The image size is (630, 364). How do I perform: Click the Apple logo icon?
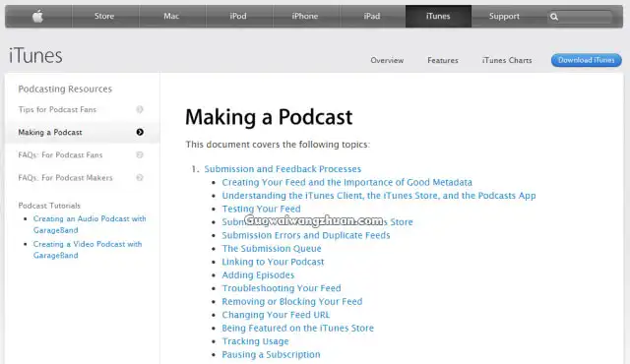pyautogui.click(x=37, y=16)
